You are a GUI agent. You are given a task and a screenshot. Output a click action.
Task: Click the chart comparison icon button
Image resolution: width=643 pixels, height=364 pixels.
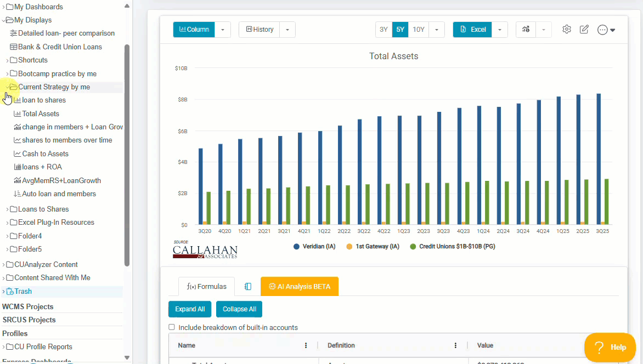(526, 30)
